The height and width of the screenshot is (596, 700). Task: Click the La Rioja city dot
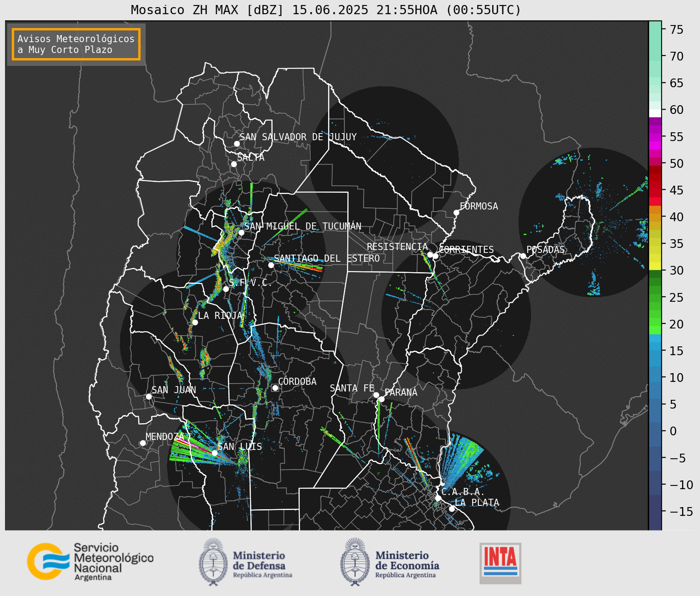[195, 322]
